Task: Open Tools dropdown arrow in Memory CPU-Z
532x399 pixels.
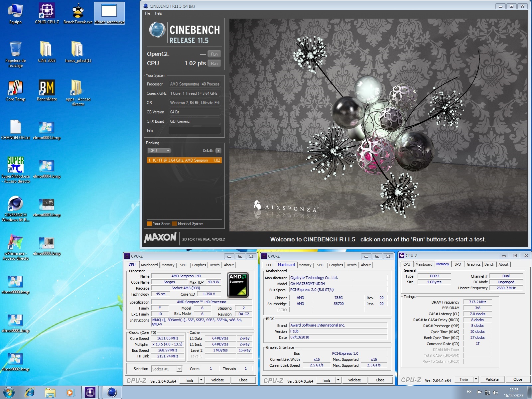Action: coord(476,379)
